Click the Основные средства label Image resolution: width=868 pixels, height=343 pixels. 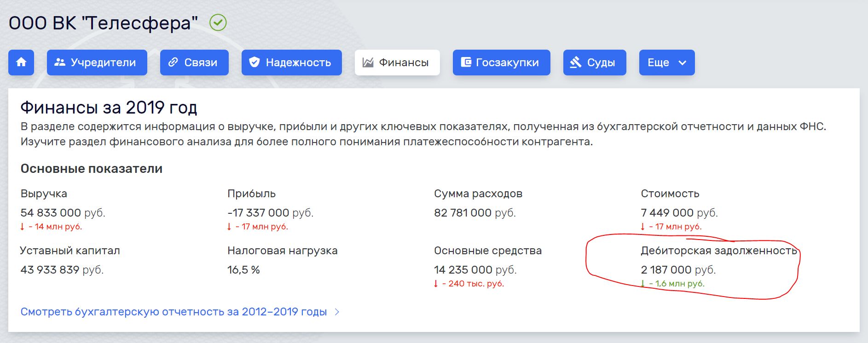[x=488, y=251]
